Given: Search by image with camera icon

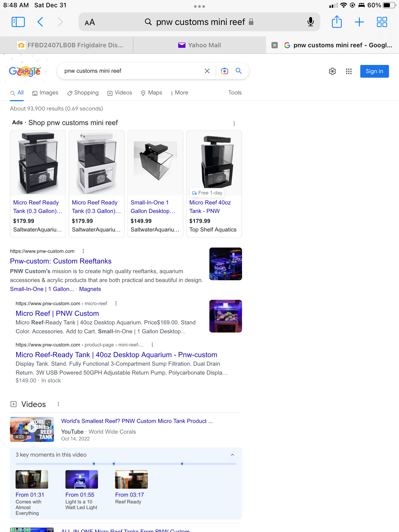Looking at the screenshot, I should tap(224, 71).
